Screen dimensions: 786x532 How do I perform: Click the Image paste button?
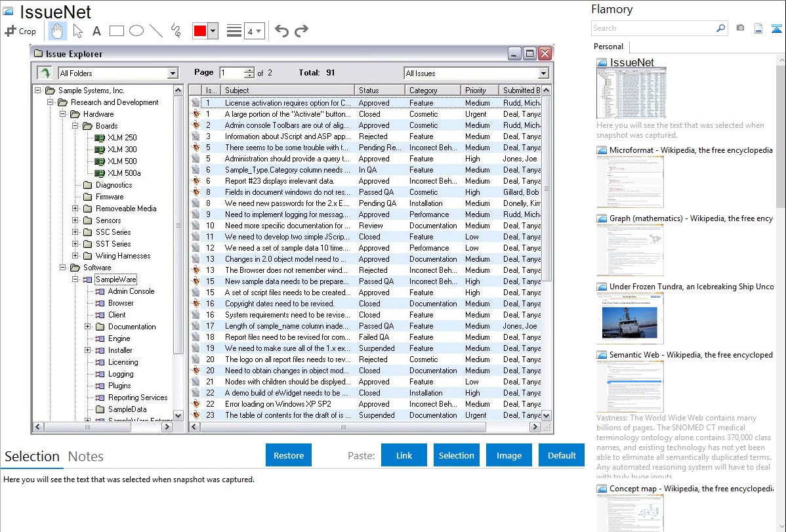pos(509,455)
